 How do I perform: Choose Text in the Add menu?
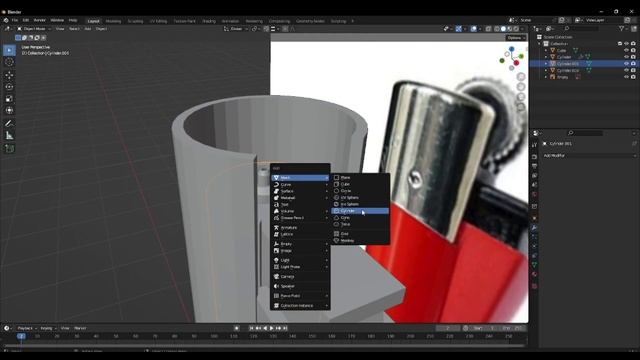coord(300,204)
